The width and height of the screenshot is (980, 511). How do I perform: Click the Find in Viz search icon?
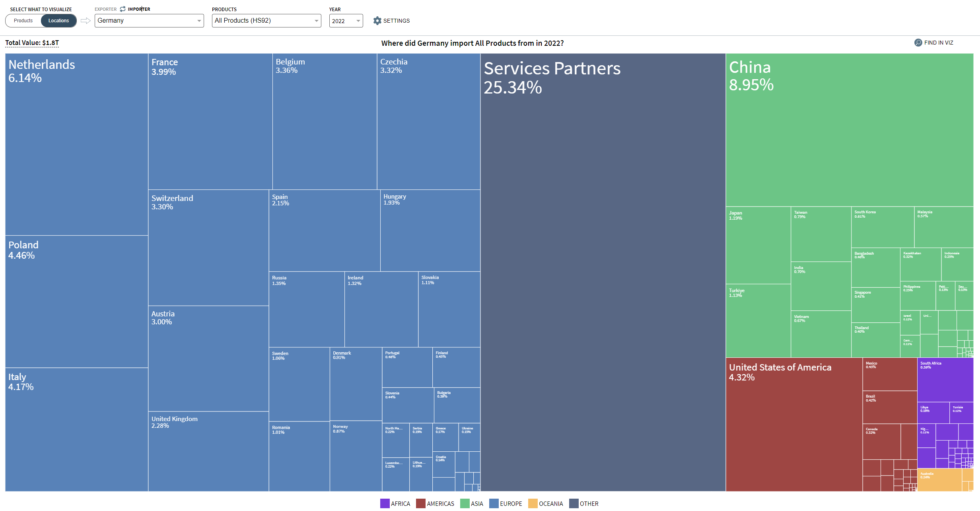(x=918, y=43)
